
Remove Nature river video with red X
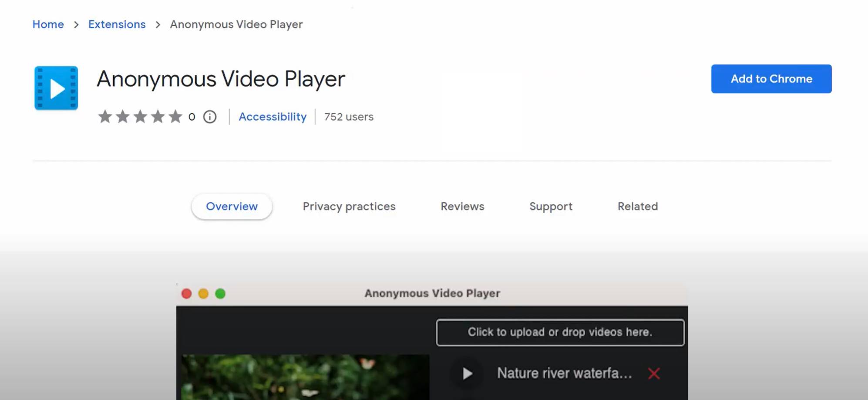click(x=654, y=373)
